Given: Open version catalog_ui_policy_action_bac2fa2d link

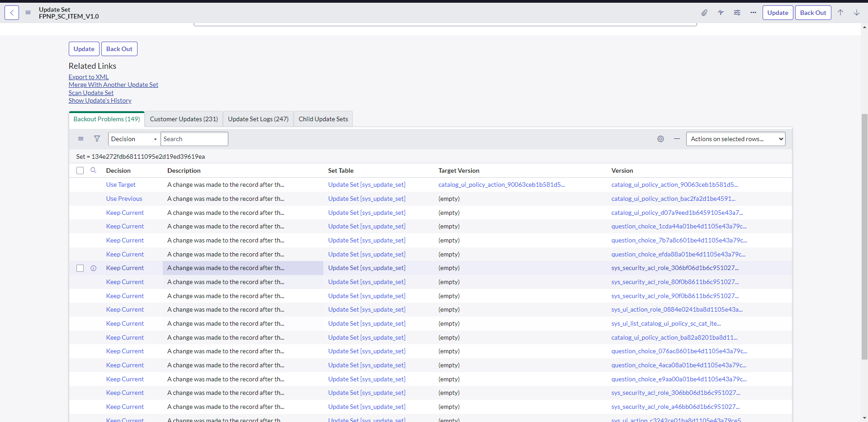Looking at the screenshot, I should pyautogui.click(x=674, y=199).
